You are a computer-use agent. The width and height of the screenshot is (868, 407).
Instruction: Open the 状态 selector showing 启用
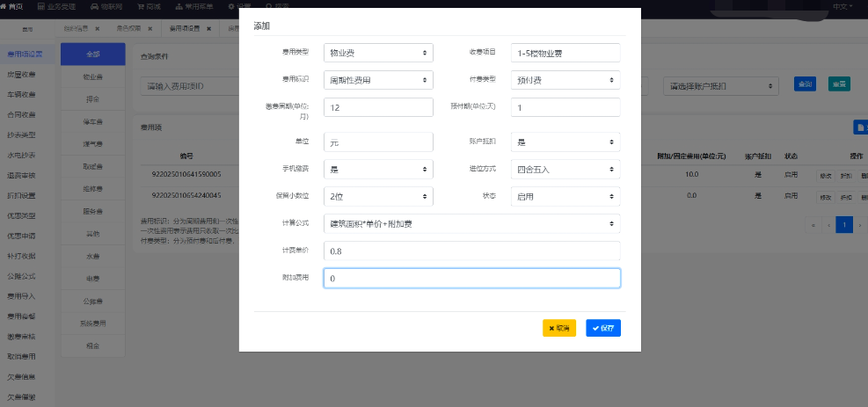(565, 195)
